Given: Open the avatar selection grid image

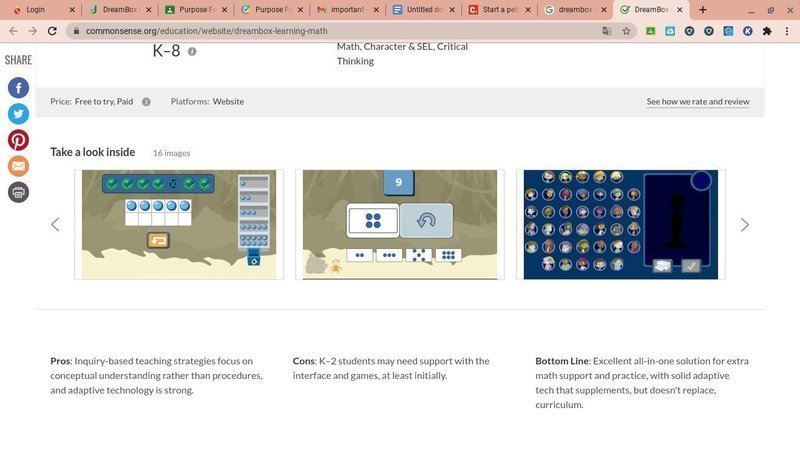Looking at the screenshot, I should [621, 224].
